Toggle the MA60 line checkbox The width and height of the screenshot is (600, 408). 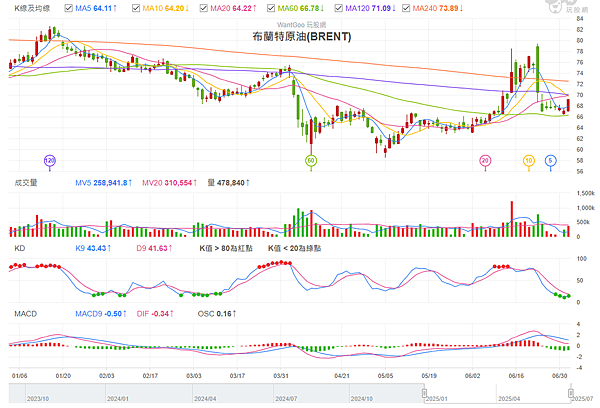[x=271, y=8]
